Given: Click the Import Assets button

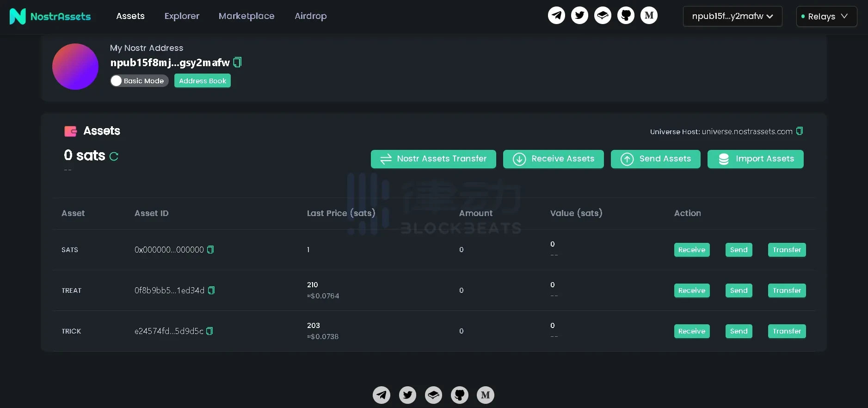Looking at the screenshot, I should pos(756,159).
